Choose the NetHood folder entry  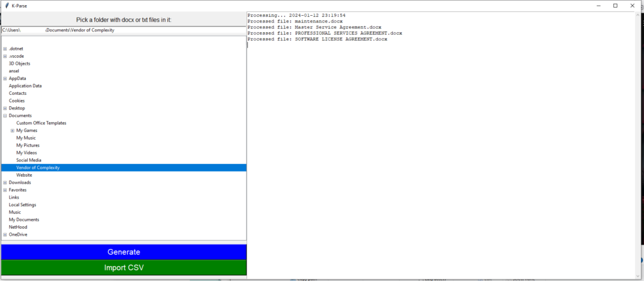pos(18,227)
